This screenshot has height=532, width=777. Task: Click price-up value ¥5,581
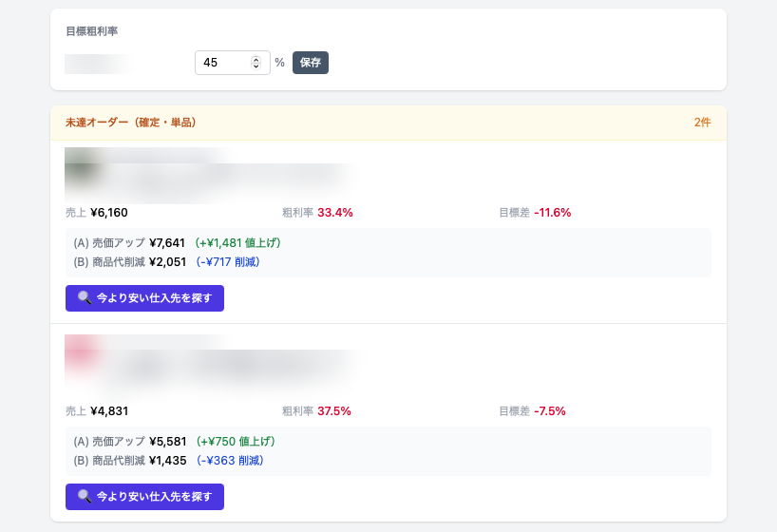pyautogui.click(x=167, y=441)
